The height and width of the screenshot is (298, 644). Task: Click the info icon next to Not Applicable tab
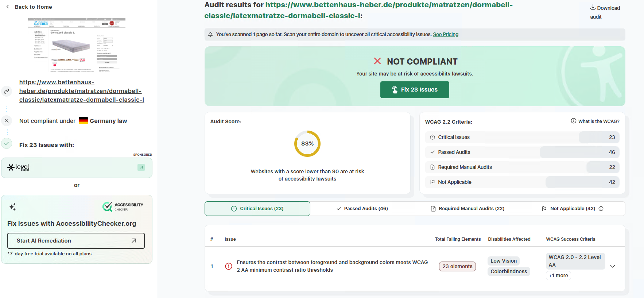[x=601, y=209]
